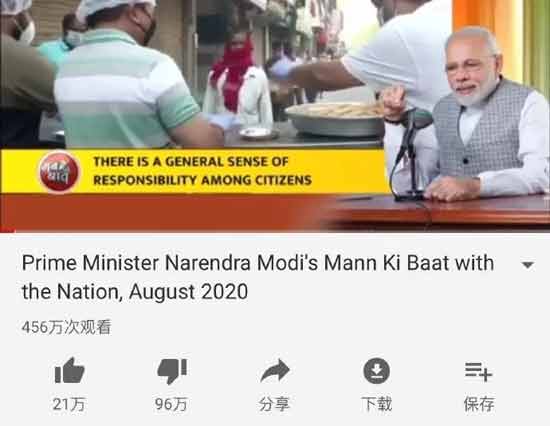Tap the thumbs-down dislike icon
This screenshot has width=550, height=426.
172,371
